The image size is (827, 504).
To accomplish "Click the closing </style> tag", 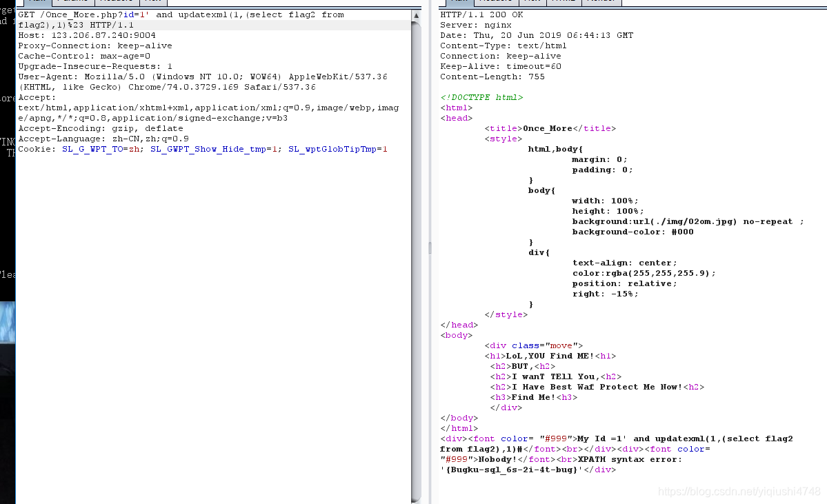I will (506, 314).
